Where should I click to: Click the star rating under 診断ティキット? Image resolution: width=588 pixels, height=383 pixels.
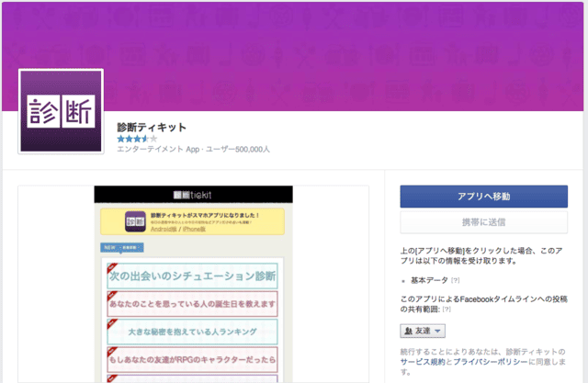tap(137, 139)
